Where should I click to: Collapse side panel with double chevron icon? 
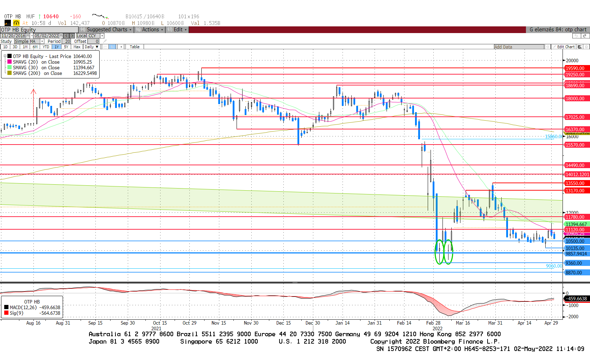548,47
